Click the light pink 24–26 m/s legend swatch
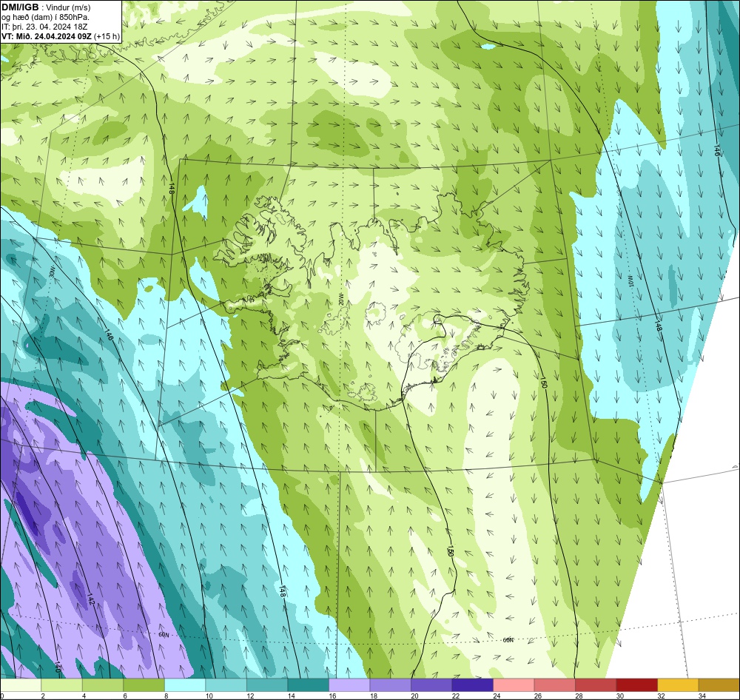 [x=514, y=685]
